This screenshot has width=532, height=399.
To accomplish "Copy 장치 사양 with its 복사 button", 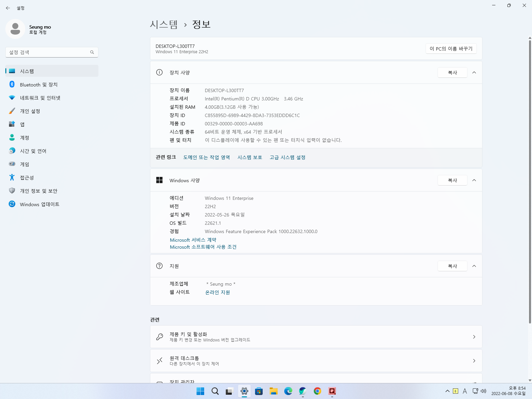I will 453,72.
